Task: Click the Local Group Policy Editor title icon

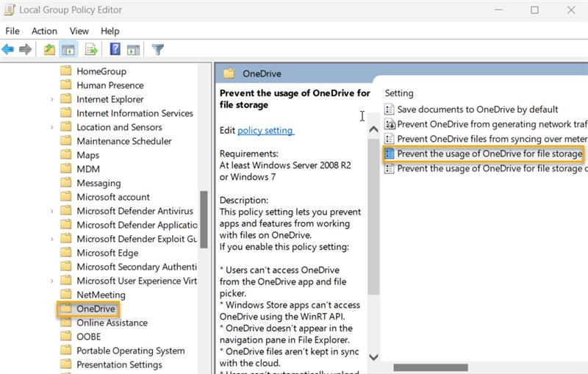Action: [9, 10]
